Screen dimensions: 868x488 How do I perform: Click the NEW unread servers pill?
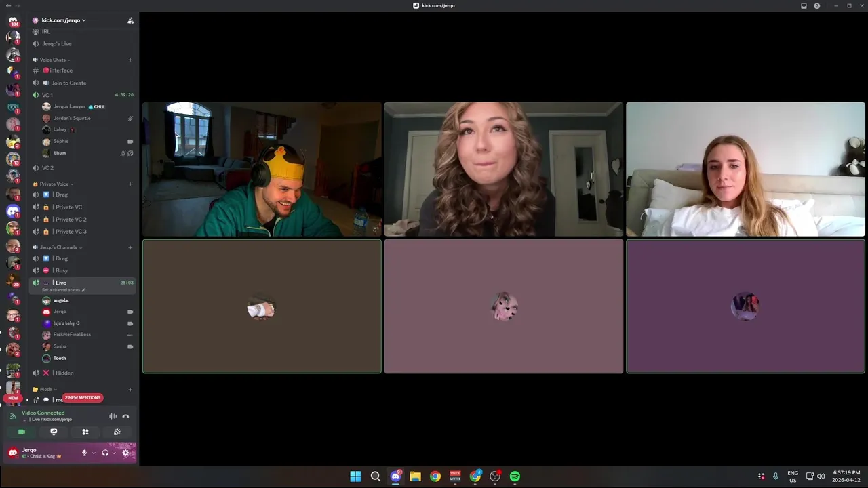coord(13,398)
